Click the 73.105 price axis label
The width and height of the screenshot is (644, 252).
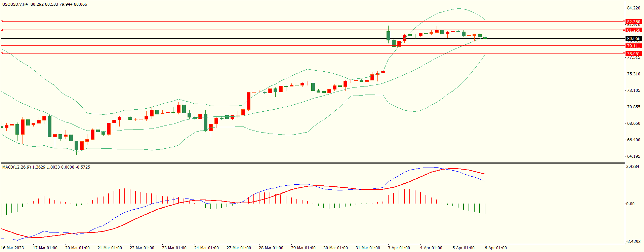click(634, 90)
